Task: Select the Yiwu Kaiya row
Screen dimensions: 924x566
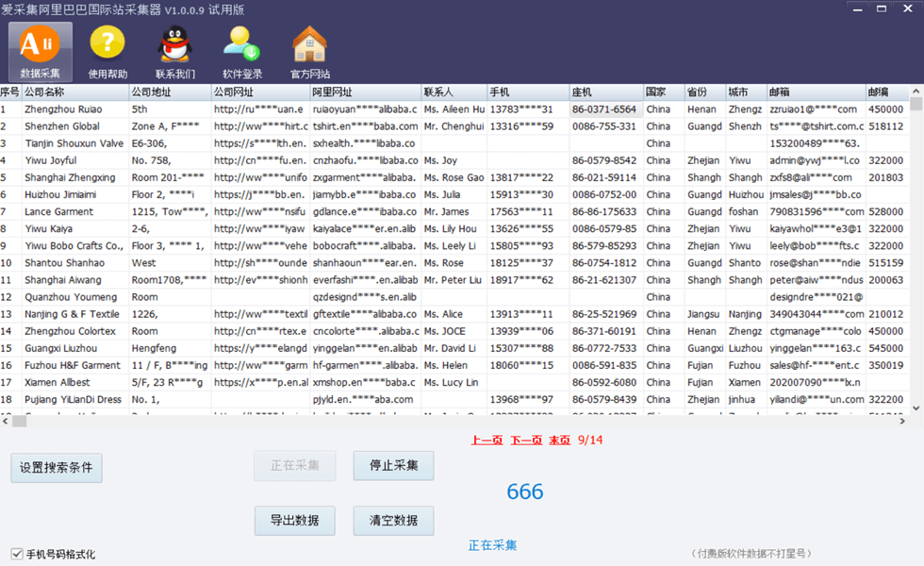Action: tap(454, 228)
